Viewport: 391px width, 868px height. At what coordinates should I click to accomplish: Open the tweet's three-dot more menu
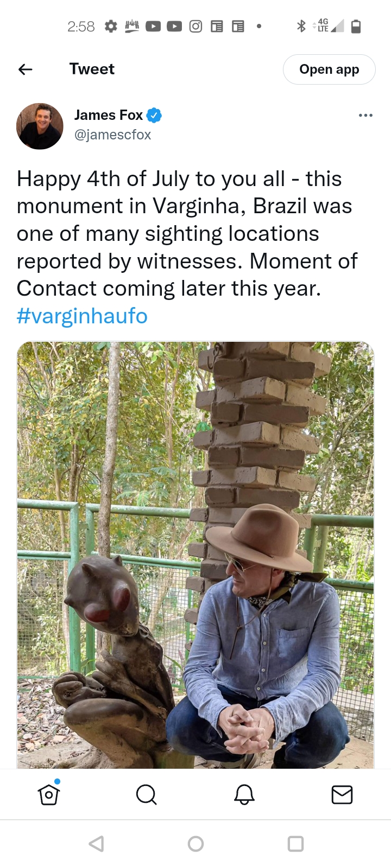(365, 115)
